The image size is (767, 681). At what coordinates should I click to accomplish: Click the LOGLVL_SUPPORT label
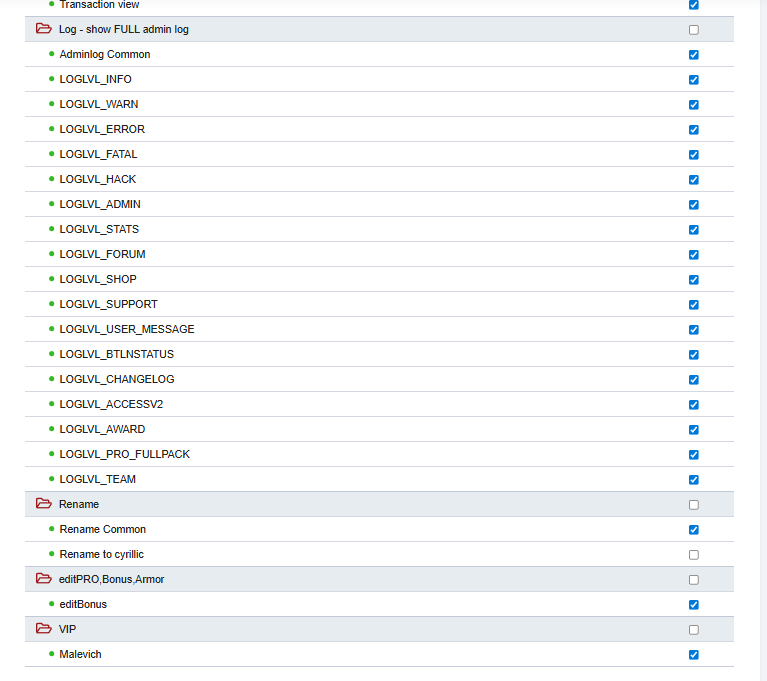109,304
